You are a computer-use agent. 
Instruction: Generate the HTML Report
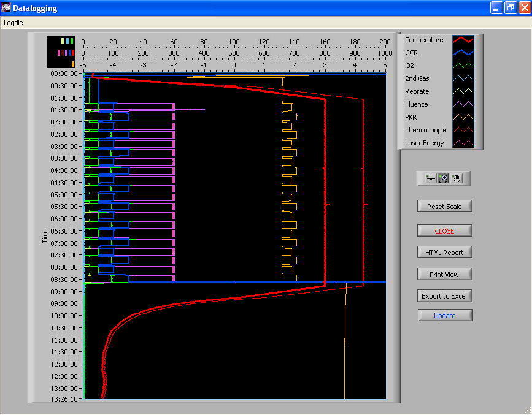coord(444,253)
